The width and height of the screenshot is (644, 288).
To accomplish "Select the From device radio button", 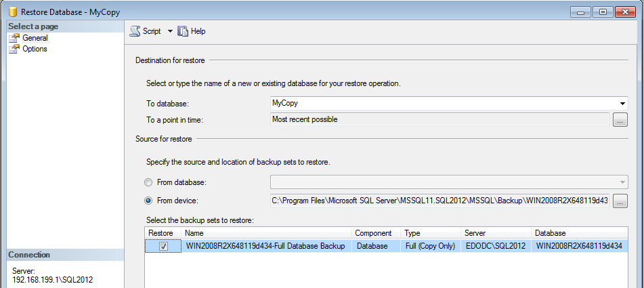I will click(148, 201).
